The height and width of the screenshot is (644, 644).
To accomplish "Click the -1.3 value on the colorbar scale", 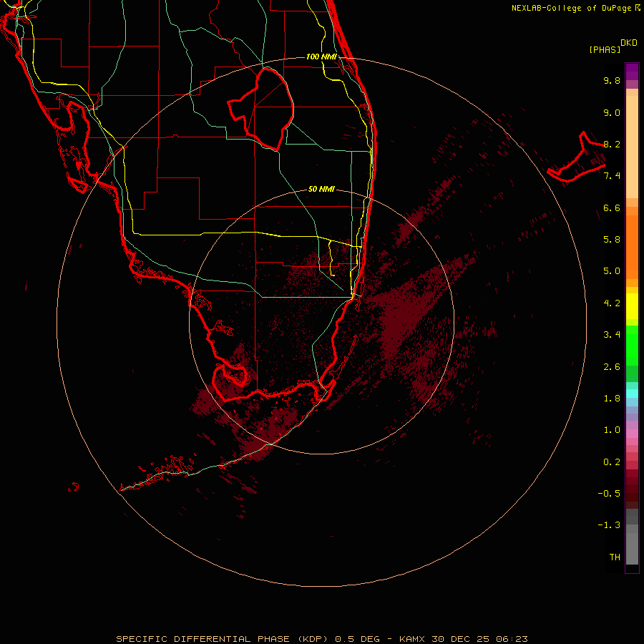I will click(609, 525).
